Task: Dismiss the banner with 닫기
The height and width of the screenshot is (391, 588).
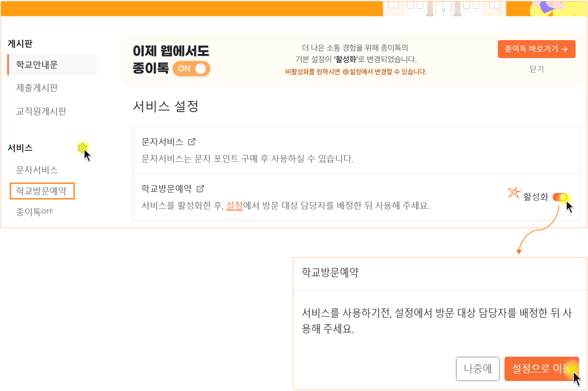Action: point(536,69)
